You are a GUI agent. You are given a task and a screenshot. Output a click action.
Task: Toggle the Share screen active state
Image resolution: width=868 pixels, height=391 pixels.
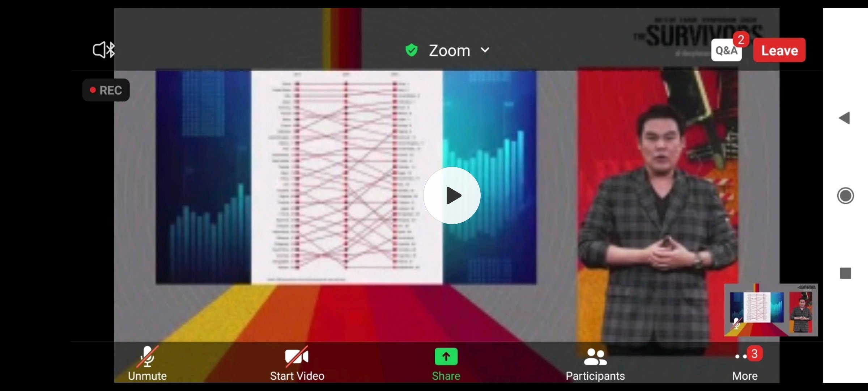pos(446,364)
